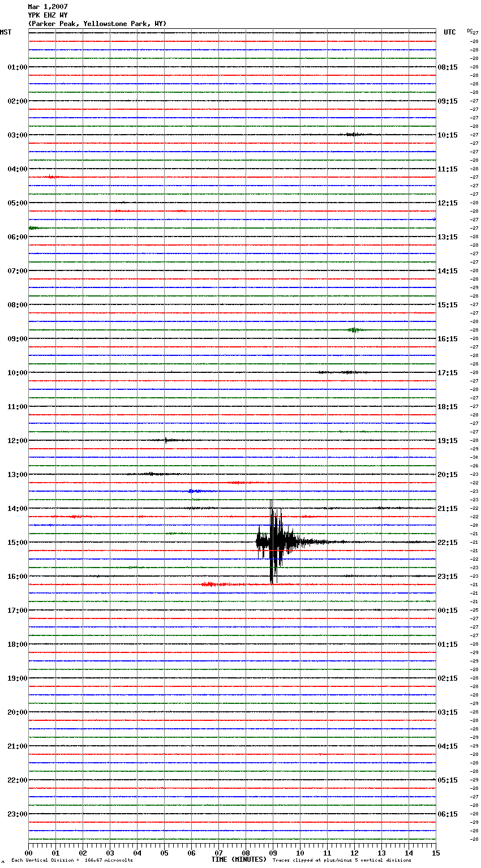Click the MST "03:00" hour label
This screenshot has height=868, width=481.
click(18, 135)
